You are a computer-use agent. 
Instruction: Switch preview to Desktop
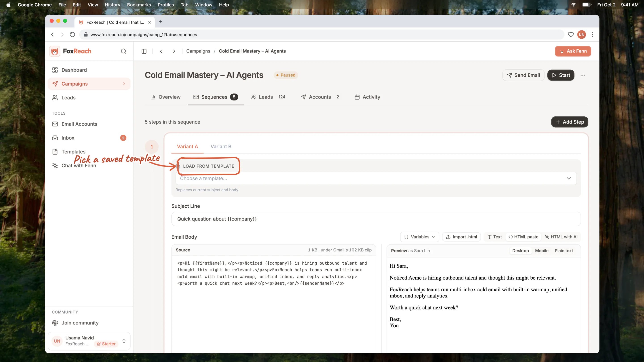[x=521, y=250]
